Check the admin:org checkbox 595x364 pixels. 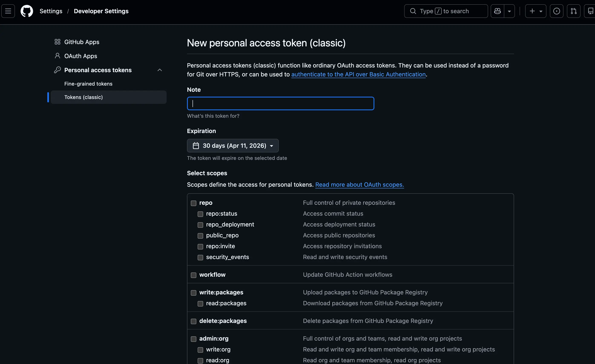point(193,339)
